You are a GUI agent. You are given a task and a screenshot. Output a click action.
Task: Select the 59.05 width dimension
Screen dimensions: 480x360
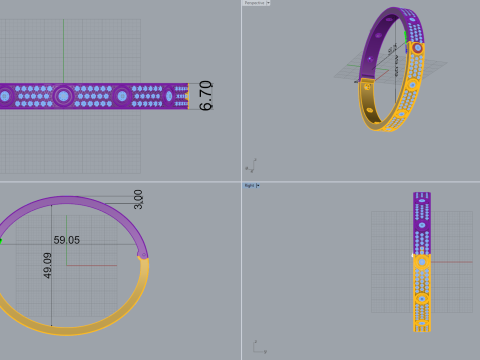[67, 240]
